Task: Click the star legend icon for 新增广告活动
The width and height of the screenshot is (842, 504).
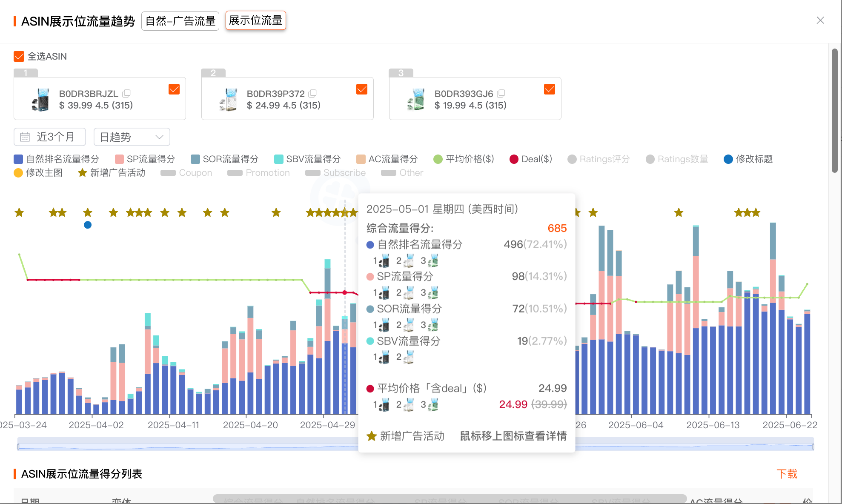Action: point(82,173)
